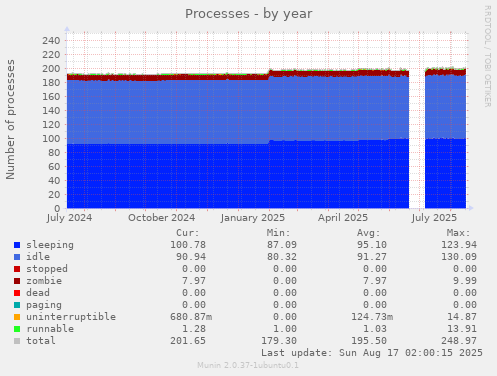Click the green runnable legend swatch
497x376 pixels.
tap(17, 329)
